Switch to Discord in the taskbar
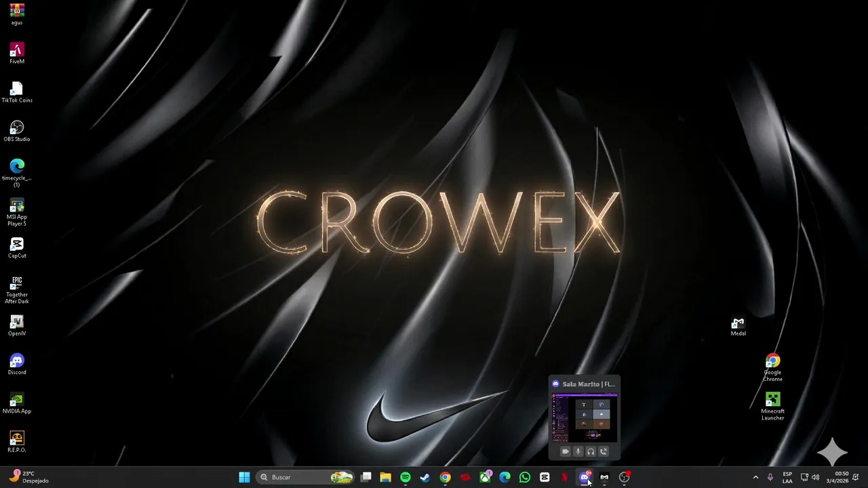 tap(585, 477)
